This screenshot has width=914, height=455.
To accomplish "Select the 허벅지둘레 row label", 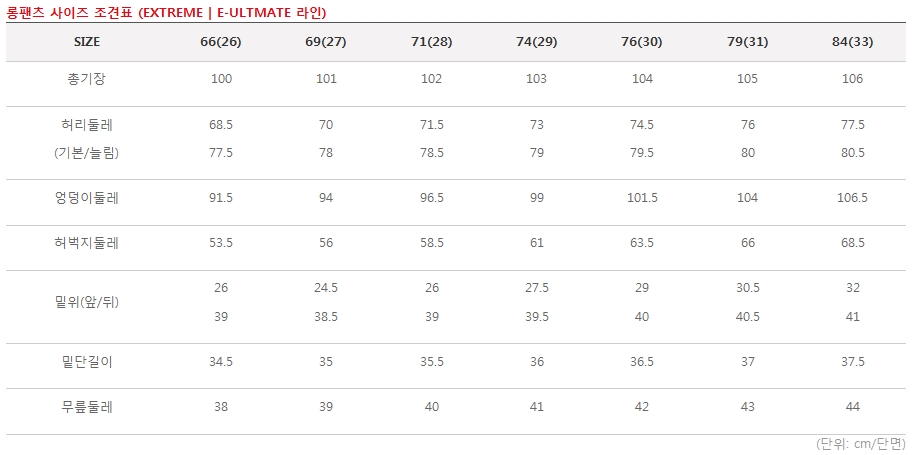I will pyautogui.click(x=87, y=243).
